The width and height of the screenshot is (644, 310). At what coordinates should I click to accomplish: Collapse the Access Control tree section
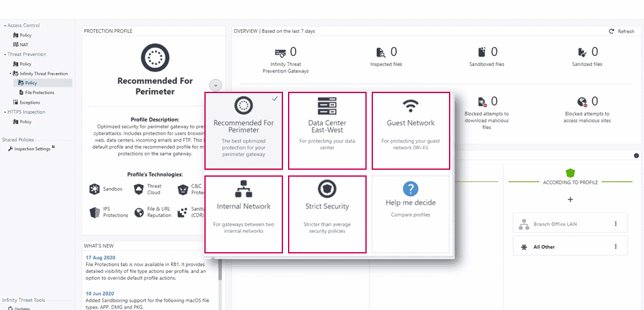(x=5, y=25)
